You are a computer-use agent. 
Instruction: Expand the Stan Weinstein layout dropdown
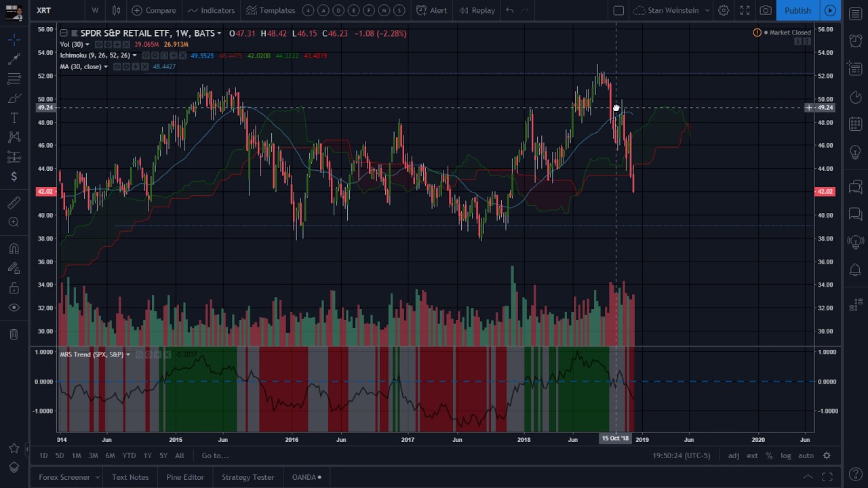pos(707,10)
